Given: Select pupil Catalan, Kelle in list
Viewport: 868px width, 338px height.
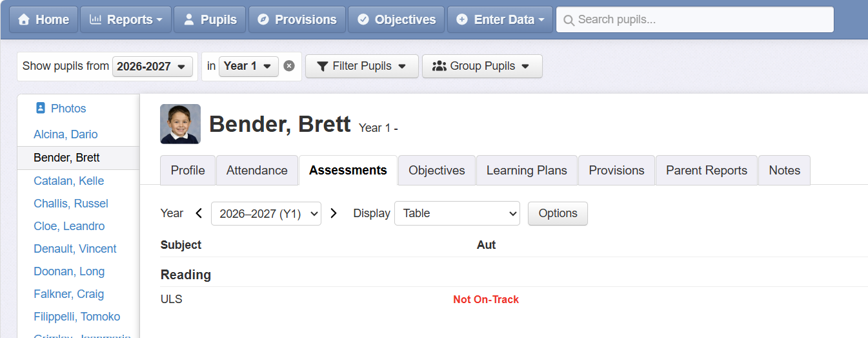Looking at the screenshot, I should [69, 181].
